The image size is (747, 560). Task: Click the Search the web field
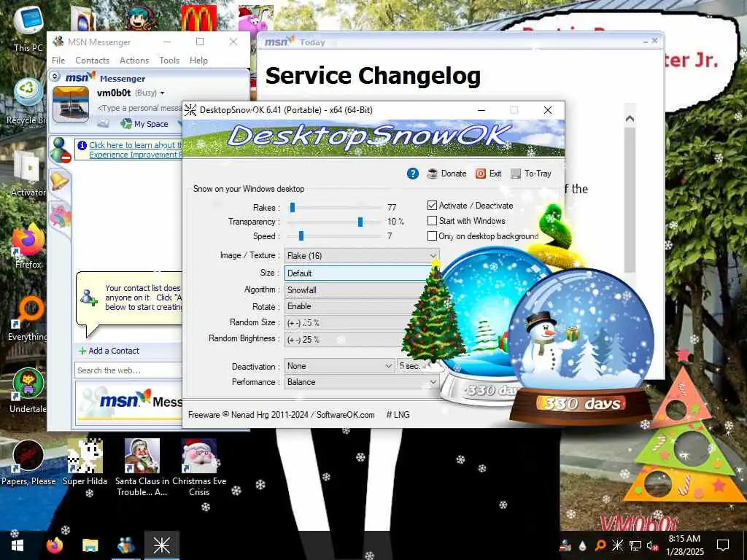pos(128,370)
